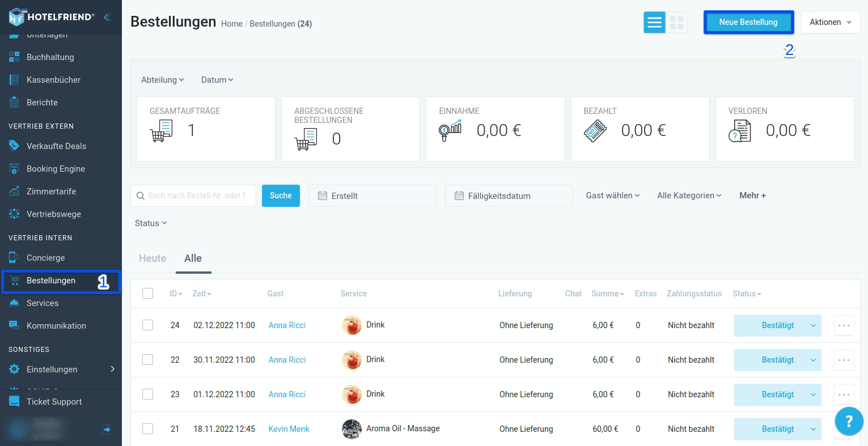Collapse sidebar with double-chevron icon
The image size is (868, 446).
click(107, 17)
